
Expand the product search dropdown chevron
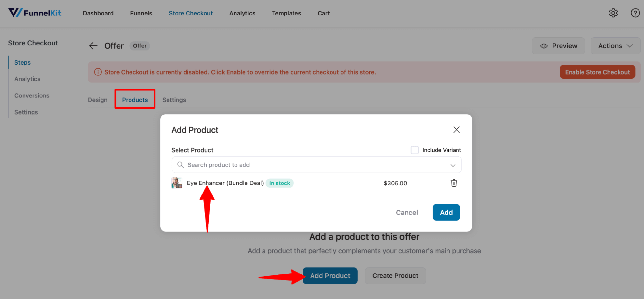[x=453, y=165]
